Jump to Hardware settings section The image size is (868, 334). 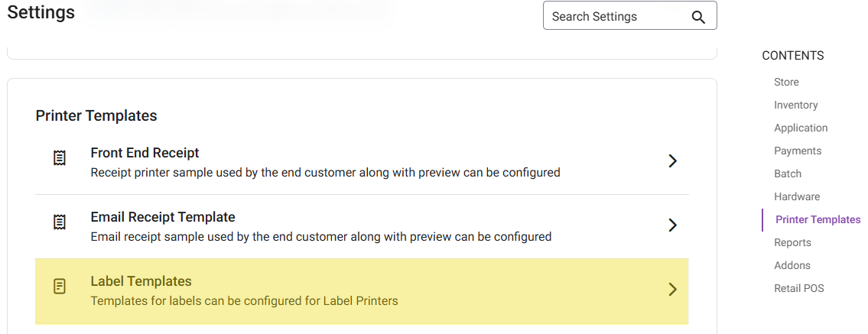[797, 196]
